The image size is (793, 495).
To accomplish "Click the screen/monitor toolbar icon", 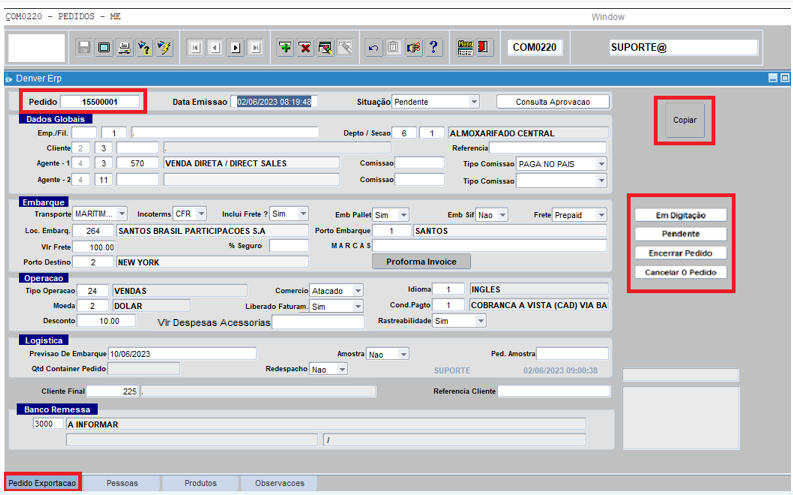I will point(104,48).
